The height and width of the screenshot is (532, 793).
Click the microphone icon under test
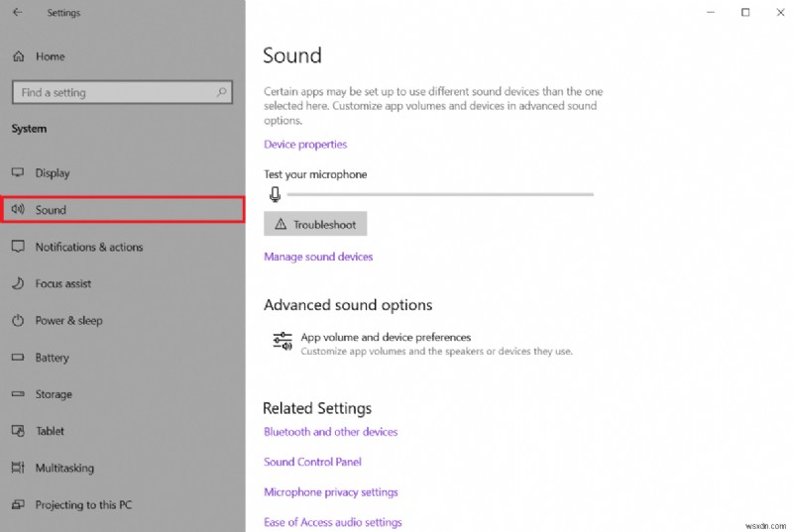pos(275,194)
